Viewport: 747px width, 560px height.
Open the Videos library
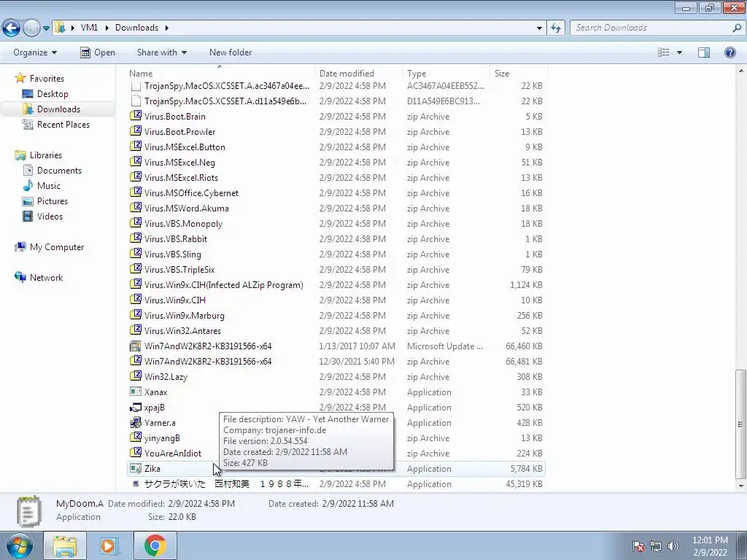[50, 216]
